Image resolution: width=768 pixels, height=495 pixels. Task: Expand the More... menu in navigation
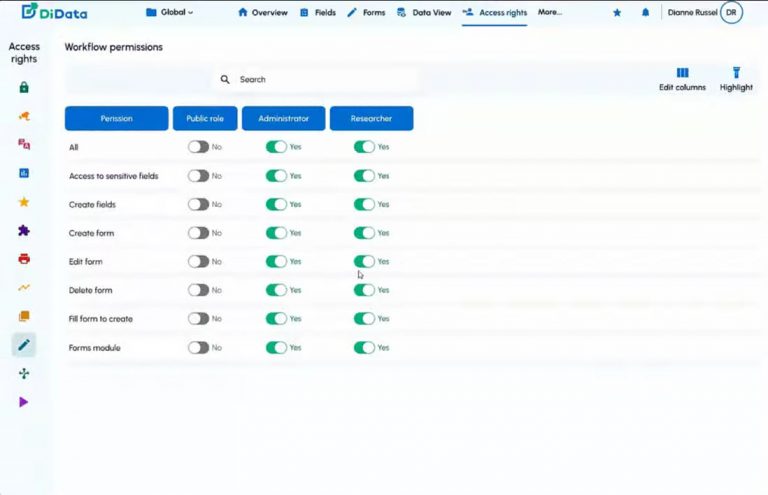pos(550,13)
